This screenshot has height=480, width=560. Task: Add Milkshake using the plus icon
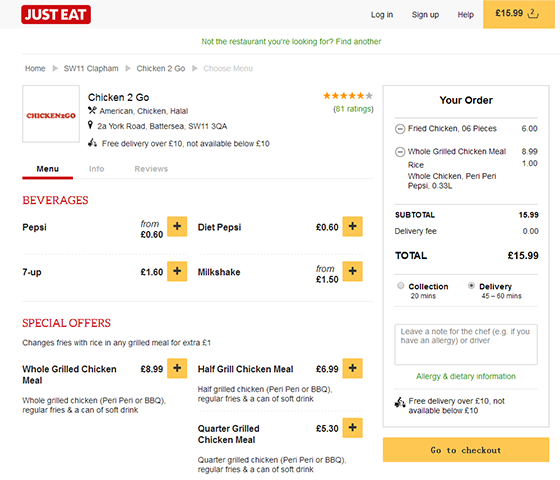click(x=352, y=271)
